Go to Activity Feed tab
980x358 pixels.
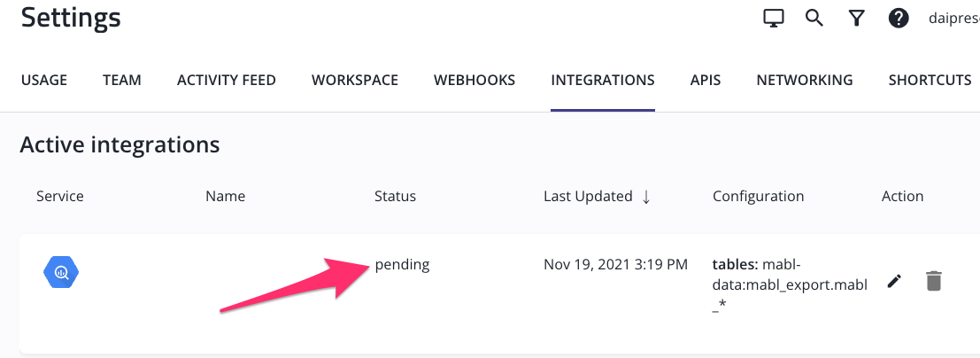point(227,80)
